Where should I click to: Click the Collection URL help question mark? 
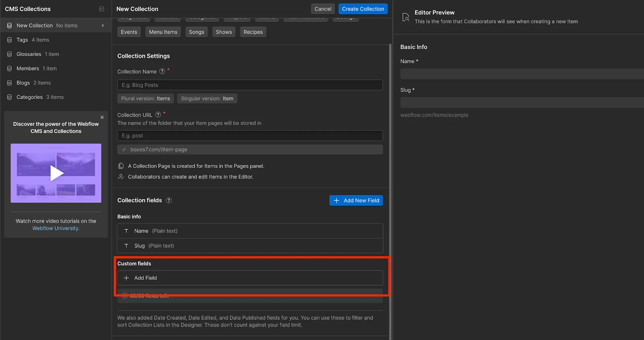point(158,115)
